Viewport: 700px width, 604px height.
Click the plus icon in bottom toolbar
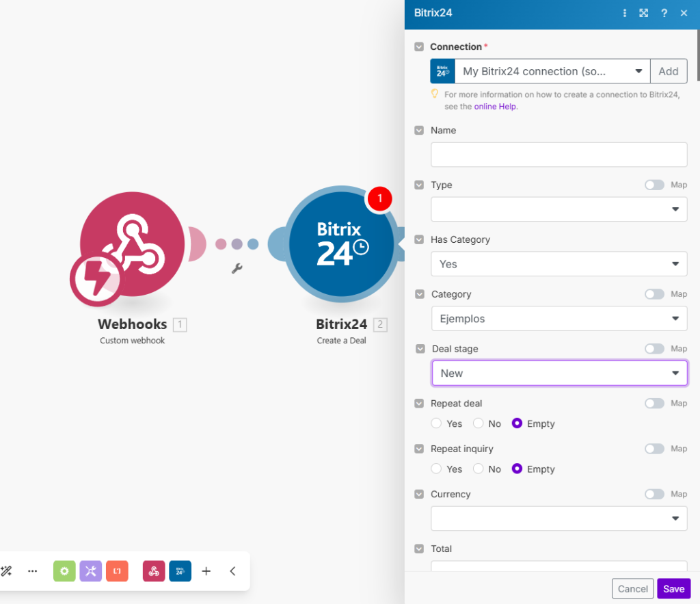(x=206, y=571)
